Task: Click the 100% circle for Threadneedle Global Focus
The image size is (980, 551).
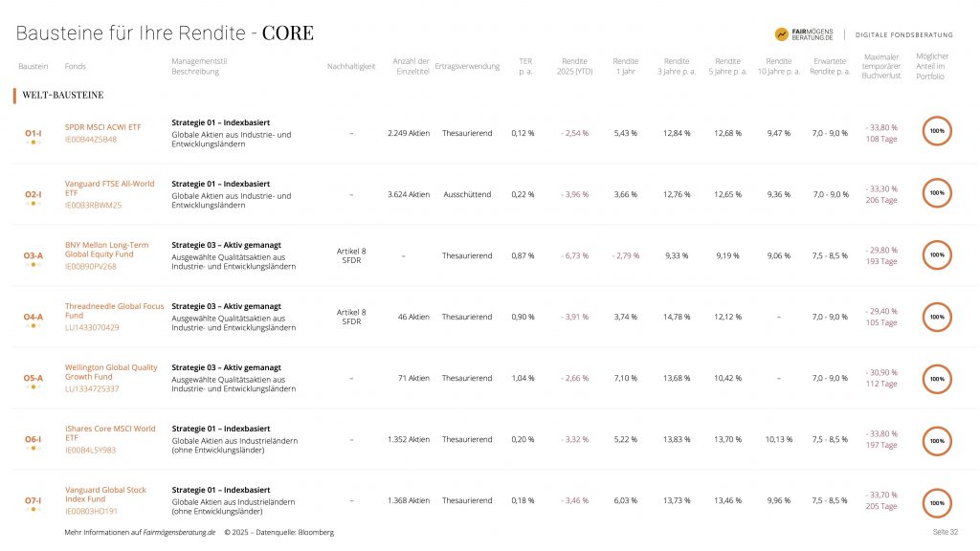Action: point(937,317)
